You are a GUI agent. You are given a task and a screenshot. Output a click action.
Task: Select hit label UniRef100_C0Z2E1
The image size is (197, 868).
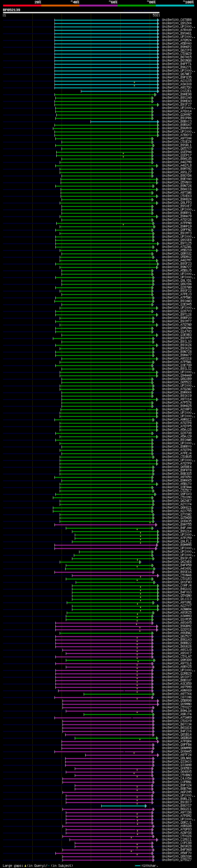coord(177,91)
